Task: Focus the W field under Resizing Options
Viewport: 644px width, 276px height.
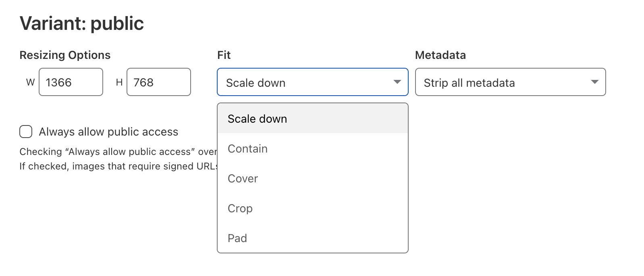Action: (x=71, y=82)
